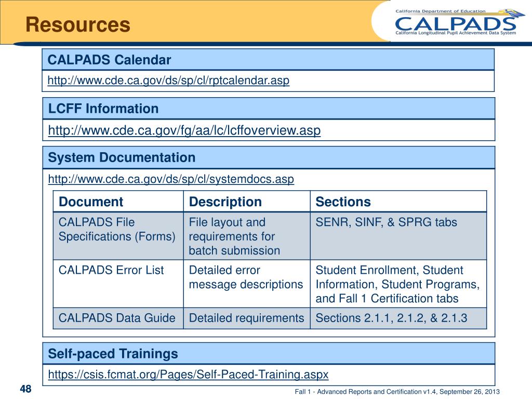Click the 'System Documentation' heading
The height and width of the screenshot is (399, 532).
122,157
